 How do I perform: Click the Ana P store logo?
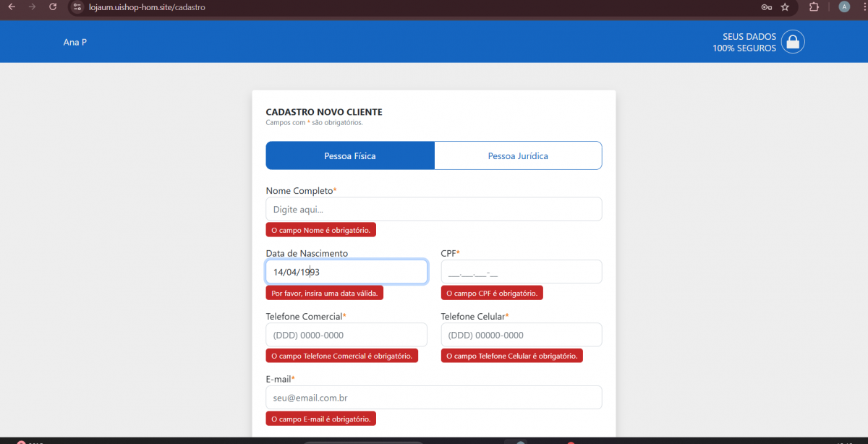[75, 42]
